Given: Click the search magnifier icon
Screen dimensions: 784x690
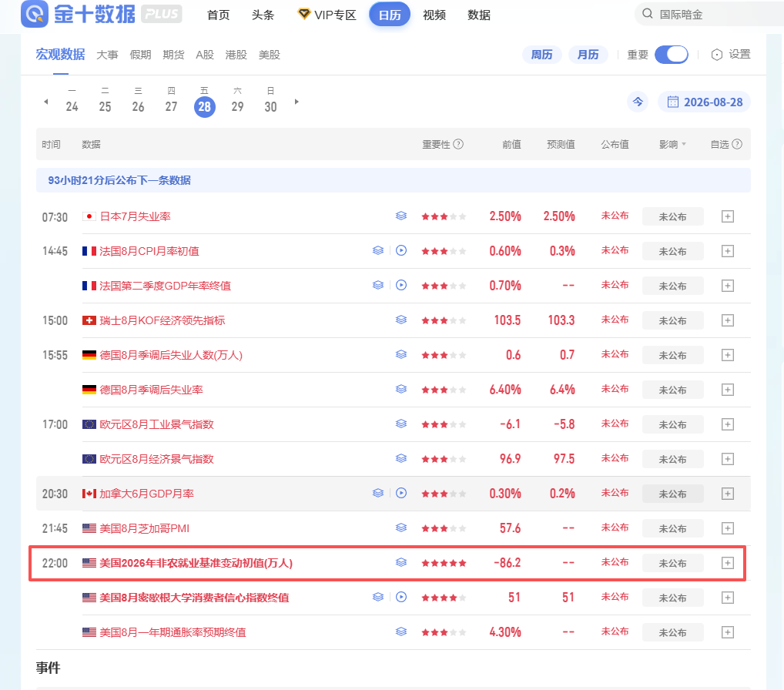Looking at the screenshot, I should (x=647, y=14).
